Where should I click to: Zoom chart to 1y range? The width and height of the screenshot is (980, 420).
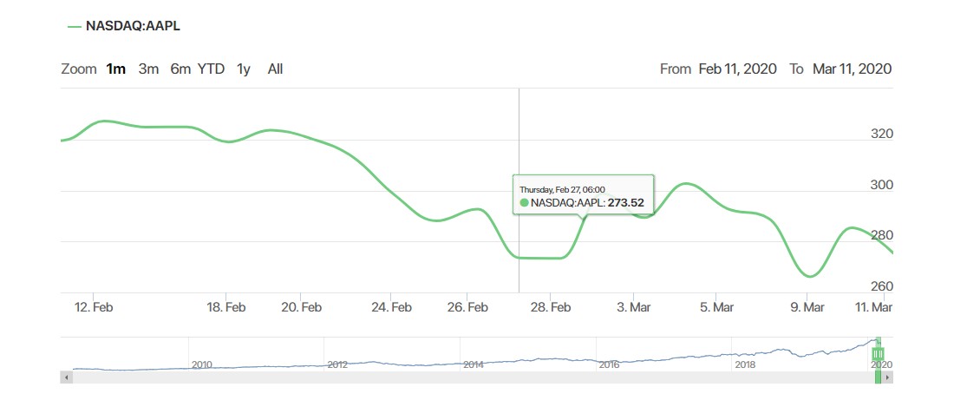click(244, 69)
